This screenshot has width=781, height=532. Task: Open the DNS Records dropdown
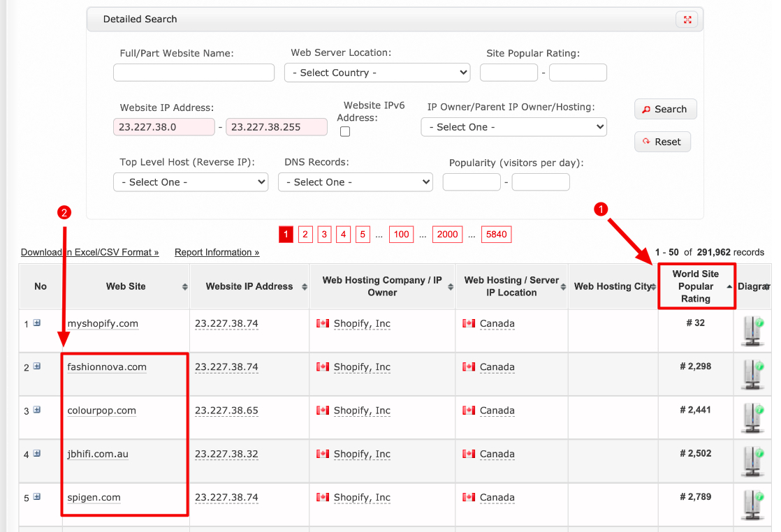tap(355, 182)
